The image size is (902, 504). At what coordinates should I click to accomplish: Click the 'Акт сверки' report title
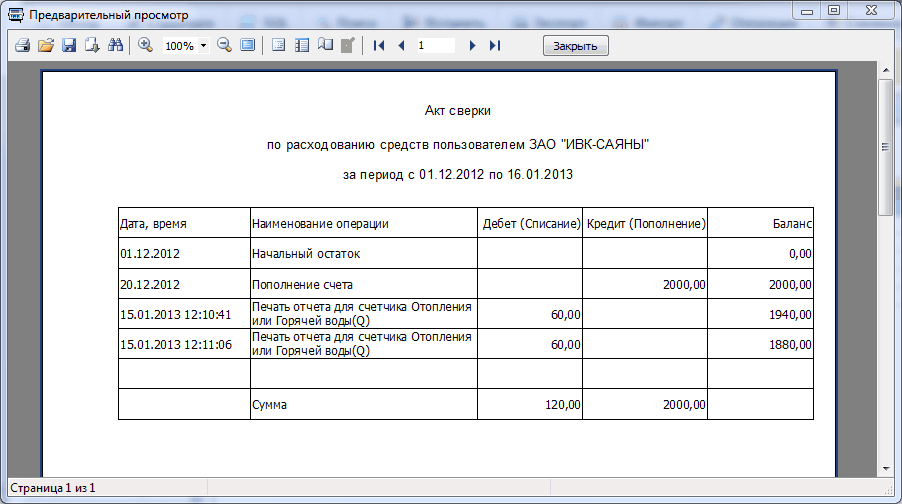tap(457, 110)
